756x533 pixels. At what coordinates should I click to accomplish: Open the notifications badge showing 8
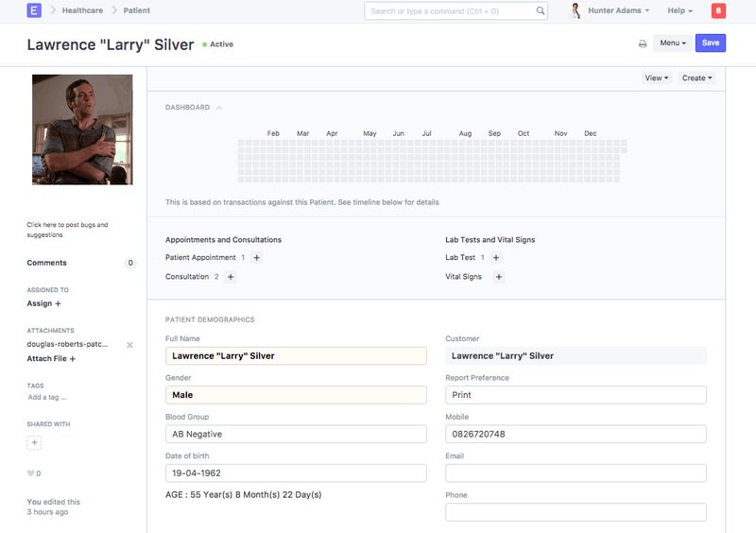718,10
